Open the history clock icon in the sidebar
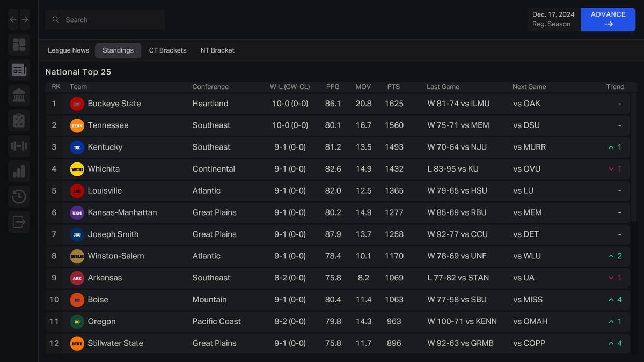This screenshot has height=362, width=644. [19, 196]
